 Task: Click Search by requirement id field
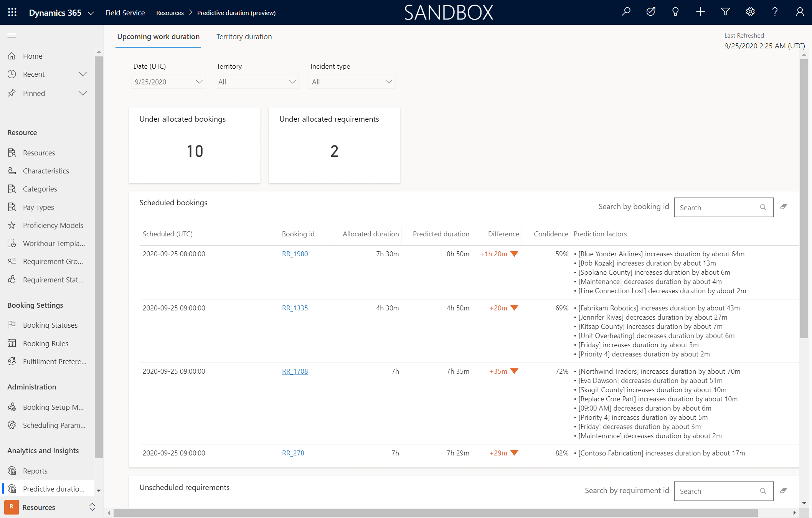723,491
